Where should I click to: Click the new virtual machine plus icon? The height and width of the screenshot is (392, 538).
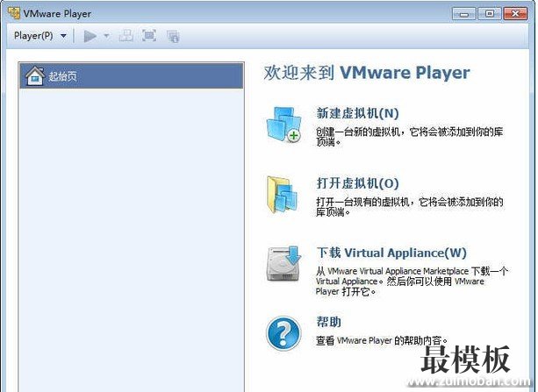[284, 125]
